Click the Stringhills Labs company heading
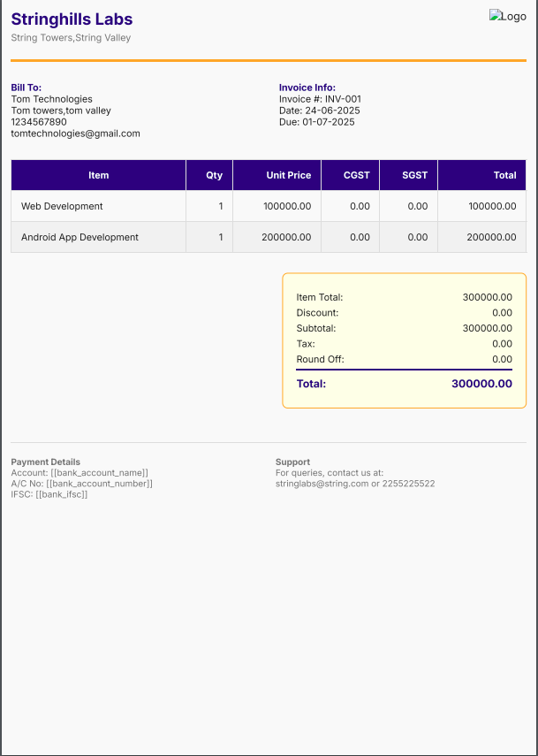This screenshot has width=538, height=756. [x=72, y=19]
